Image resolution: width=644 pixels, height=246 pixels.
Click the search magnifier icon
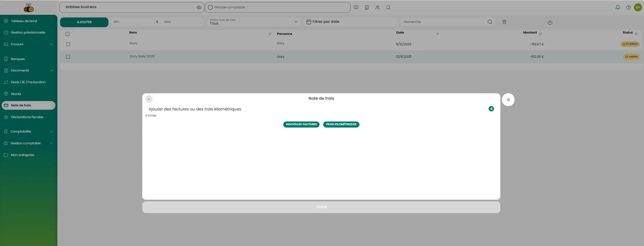[490, 22]
